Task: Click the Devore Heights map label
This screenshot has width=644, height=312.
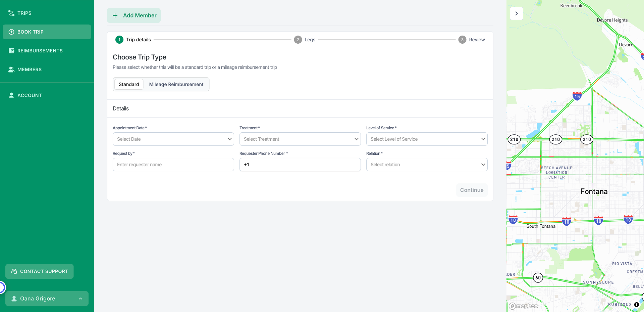Action: click(x=612, y=20)
